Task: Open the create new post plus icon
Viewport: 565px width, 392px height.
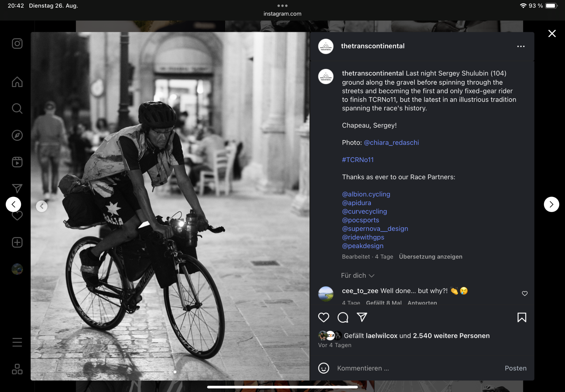Action: point(17,242)
